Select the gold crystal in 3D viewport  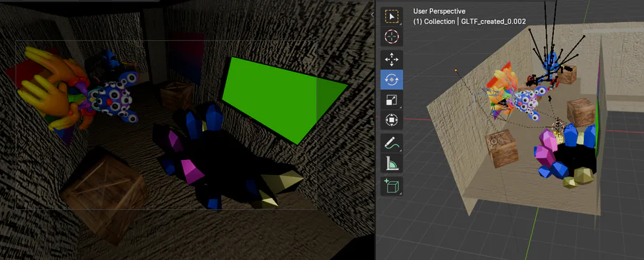tap(582, 176)
